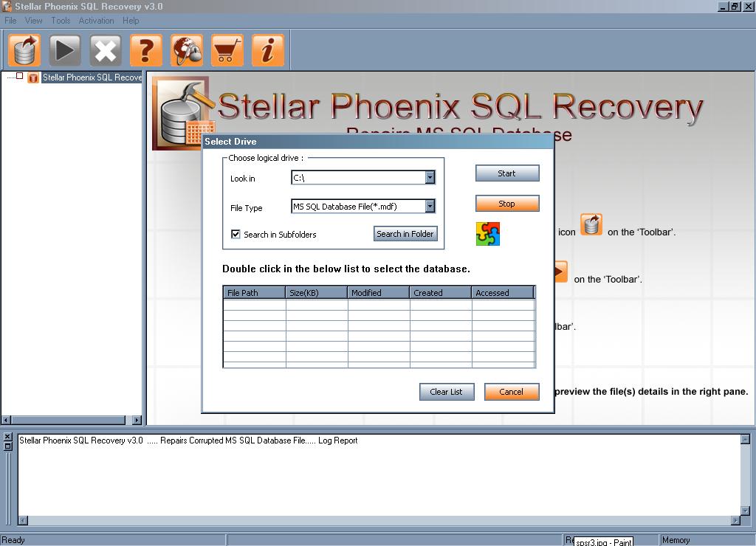Click the File Path column header

coord(254,293)
